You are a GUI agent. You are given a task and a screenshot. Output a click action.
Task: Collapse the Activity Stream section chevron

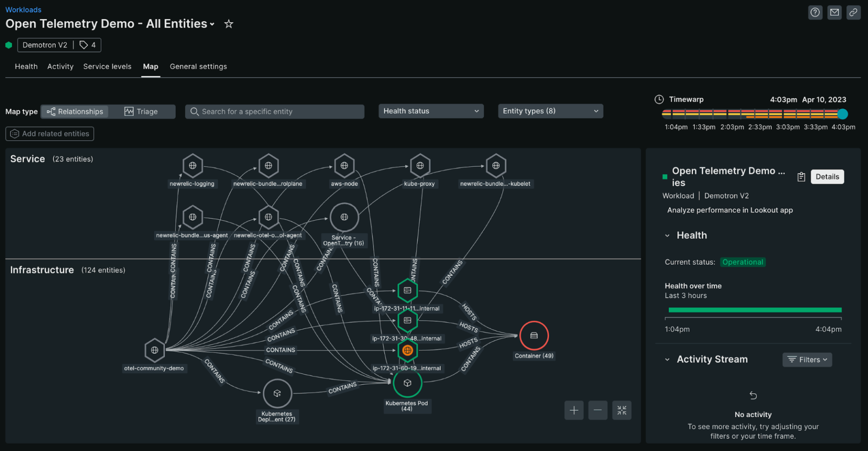coord(667,360)
